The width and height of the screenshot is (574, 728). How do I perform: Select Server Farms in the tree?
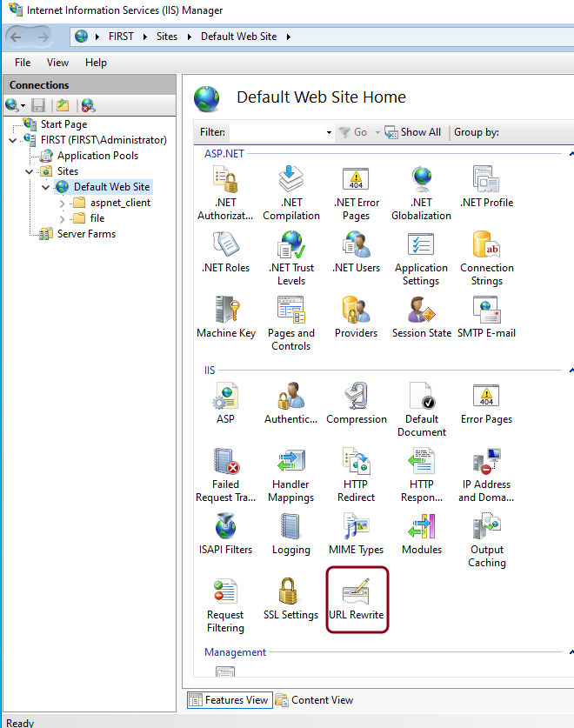[x=86, y=234]
